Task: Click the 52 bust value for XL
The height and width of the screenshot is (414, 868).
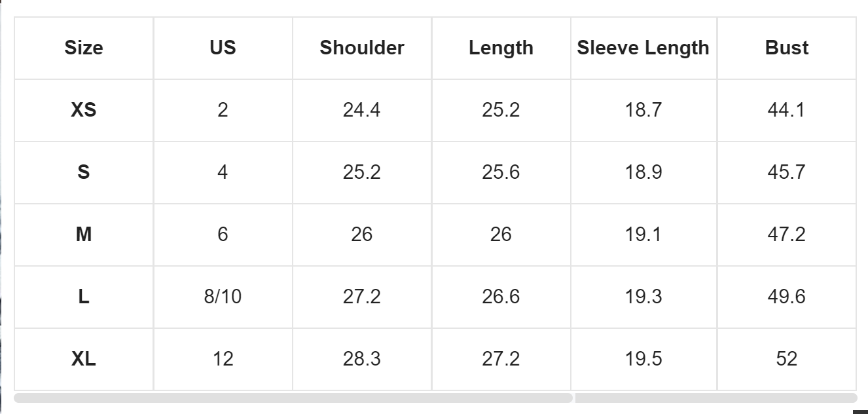Action: (x=787, y=359)
